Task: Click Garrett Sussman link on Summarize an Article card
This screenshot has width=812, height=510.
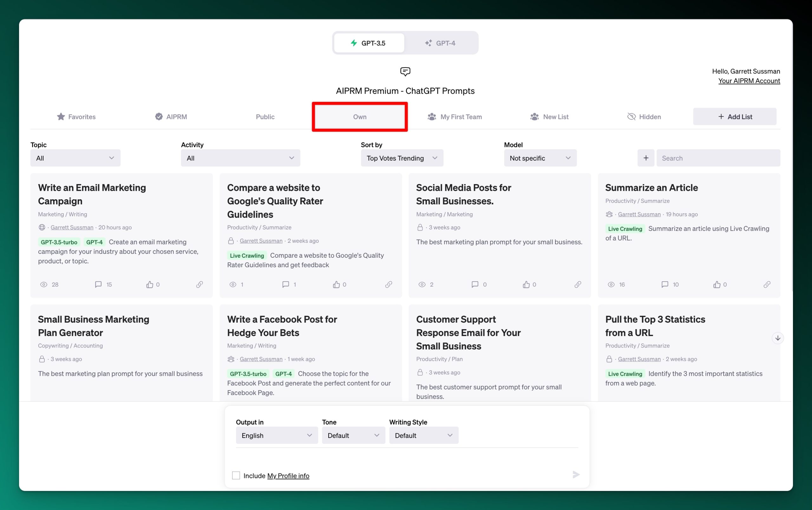Action: pos(639,214)
